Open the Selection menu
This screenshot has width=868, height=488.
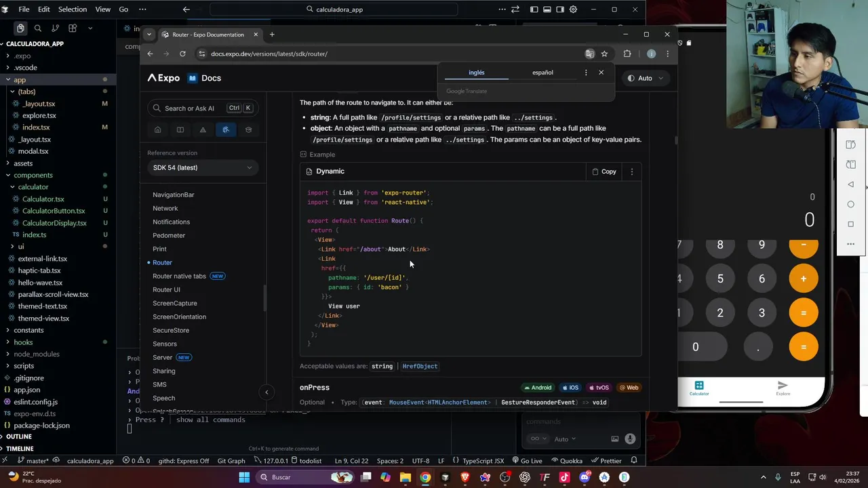[73, 9]
